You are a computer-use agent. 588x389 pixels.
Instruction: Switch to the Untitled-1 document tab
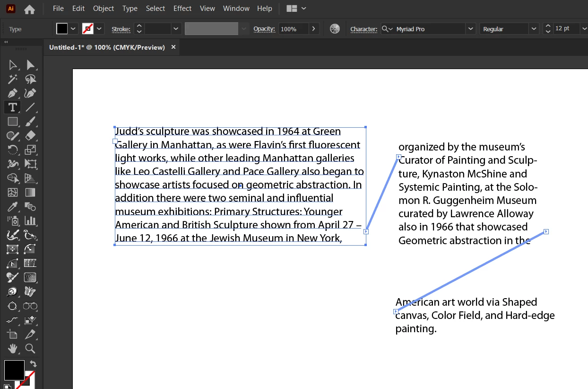[x=107, y=47]
